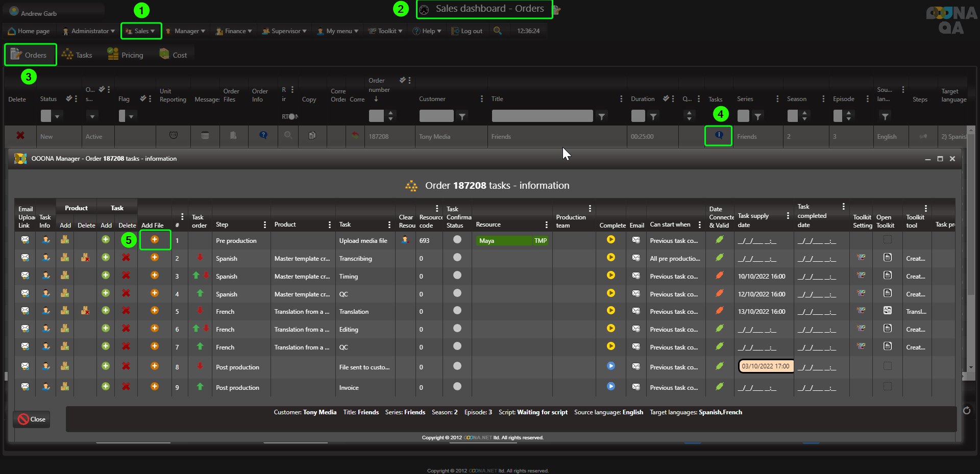
Task: Click Log out link
Action: click(x=467, y=31)
